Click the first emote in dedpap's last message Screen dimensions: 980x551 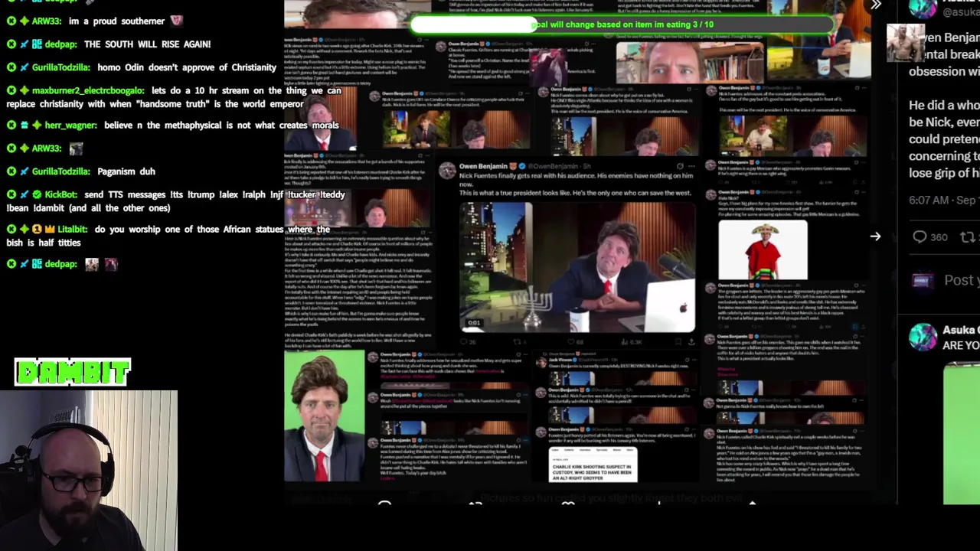(x=92, y=264)
